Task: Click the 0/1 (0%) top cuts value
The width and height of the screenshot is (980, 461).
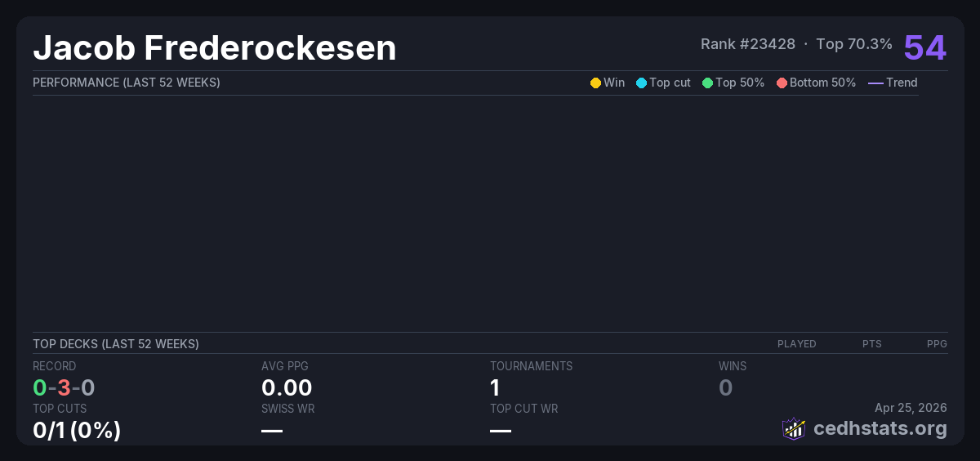Action: click(x=77, y=430)
